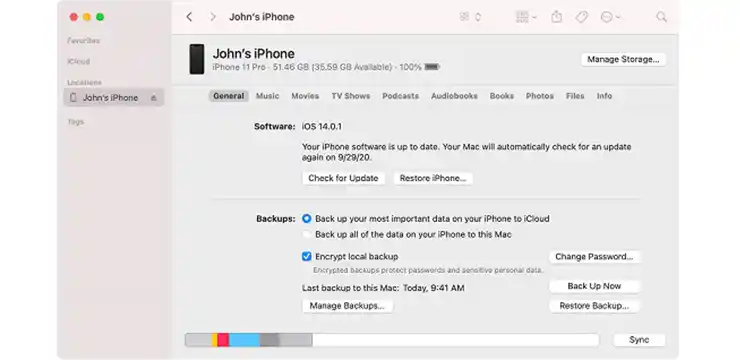
Task: Click the iPhone device picture
Action: point(197,59)
